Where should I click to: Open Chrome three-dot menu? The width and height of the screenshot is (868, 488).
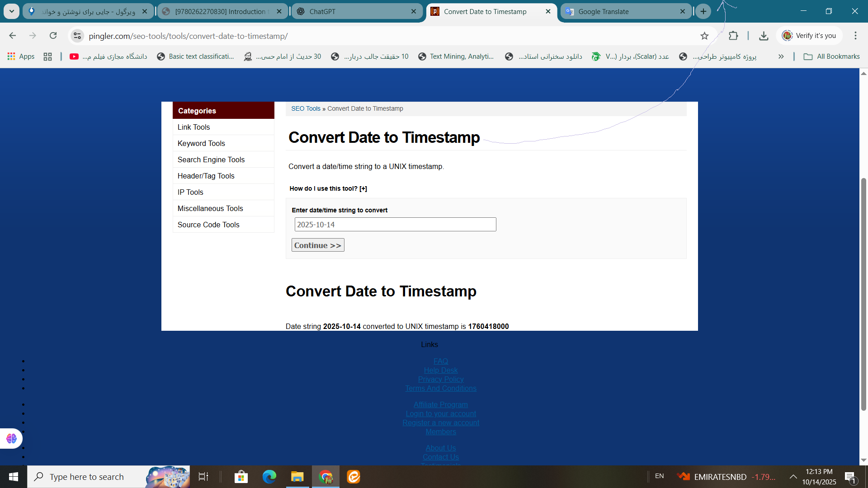point(855,36)
